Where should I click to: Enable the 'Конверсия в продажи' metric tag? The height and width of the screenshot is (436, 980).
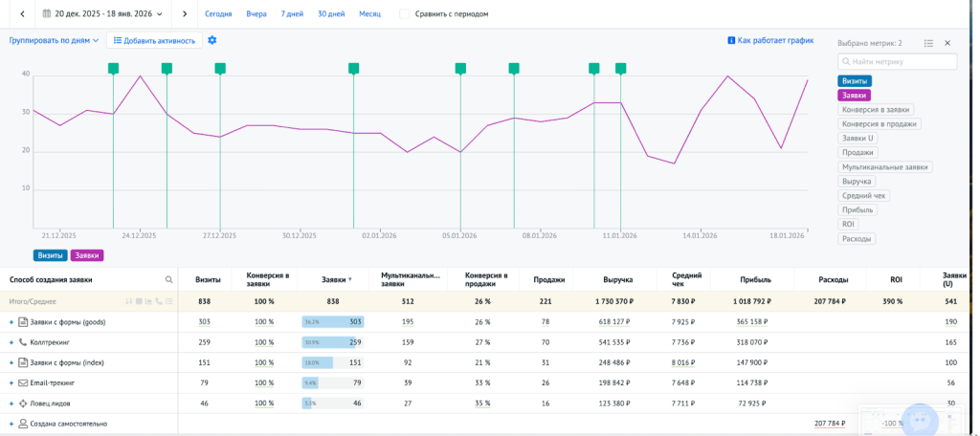click(879, 123)
